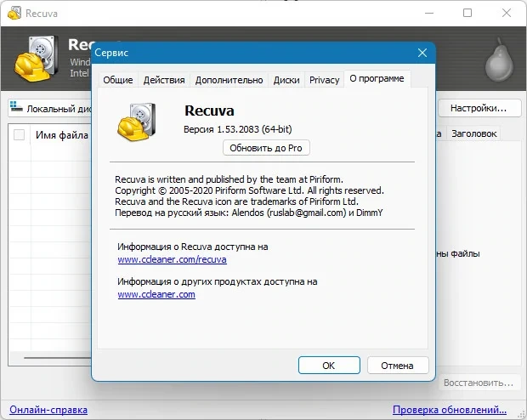
Task: Click the horizontal scrollbar of the file list
Action: [57, 358]
